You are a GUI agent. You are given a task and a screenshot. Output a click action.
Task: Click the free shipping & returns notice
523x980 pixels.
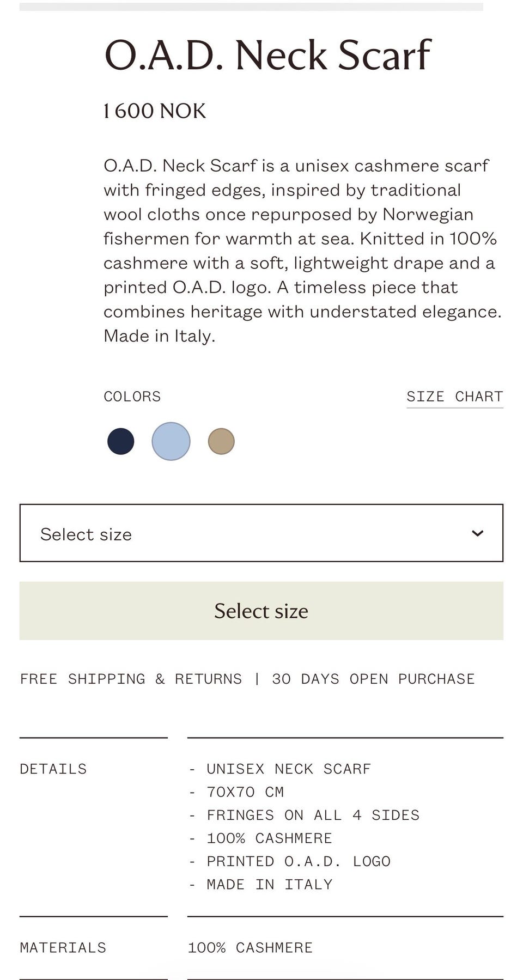point(247,679)
